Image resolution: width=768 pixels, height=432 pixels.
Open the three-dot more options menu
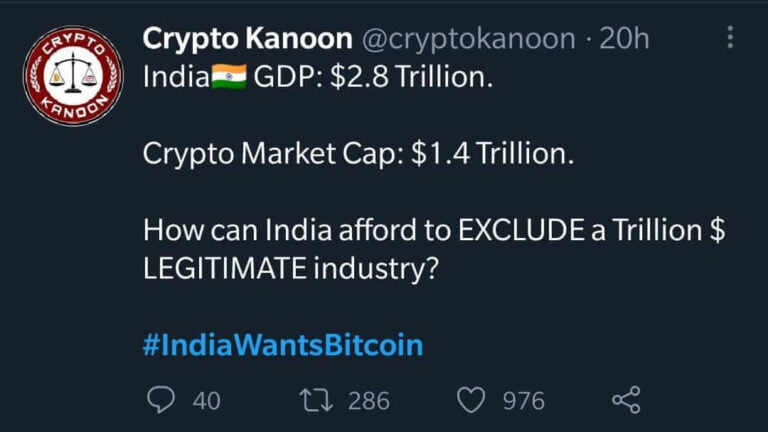731,38
